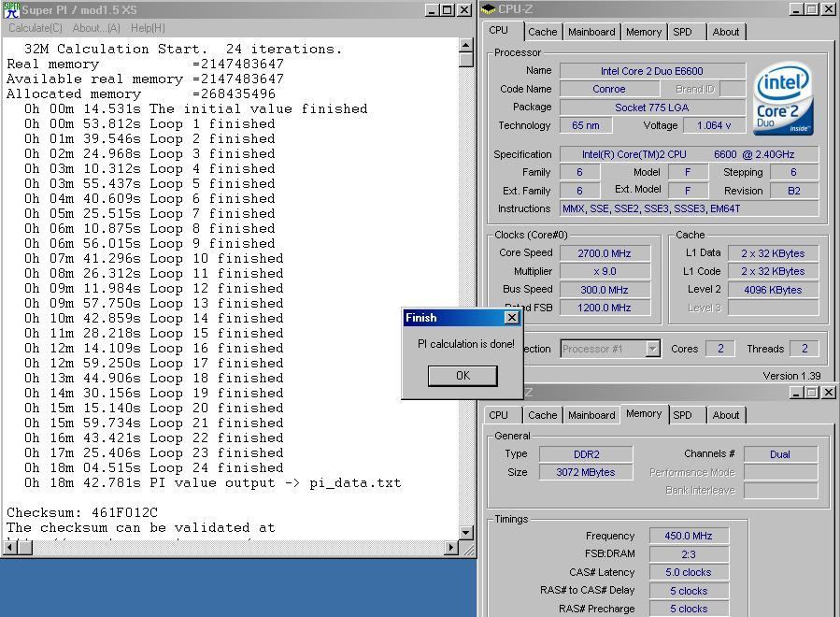
Task: Click the scroll up arrow in Super PI
Action: click(x=465, y=45)
